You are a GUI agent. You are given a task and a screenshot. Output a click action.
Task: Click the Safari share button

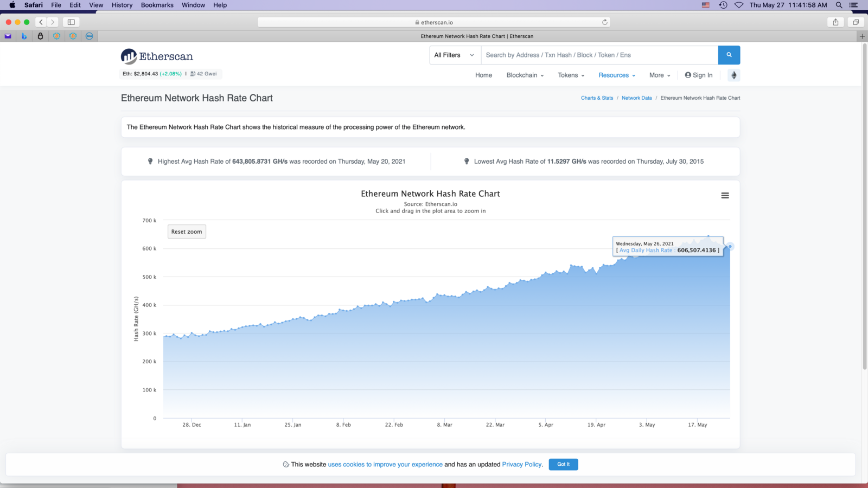(835, 22)
